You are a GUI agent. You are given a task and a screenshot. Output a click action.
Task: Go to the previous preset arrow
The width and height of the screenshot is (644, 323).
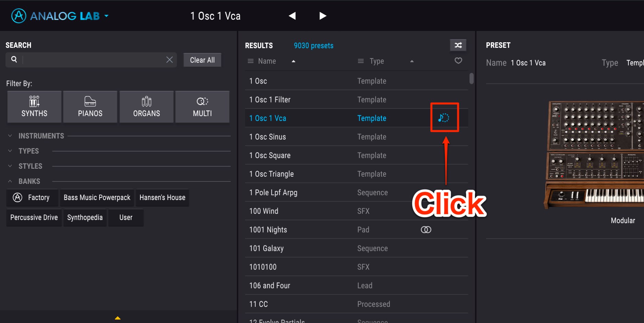pos(292,16)
